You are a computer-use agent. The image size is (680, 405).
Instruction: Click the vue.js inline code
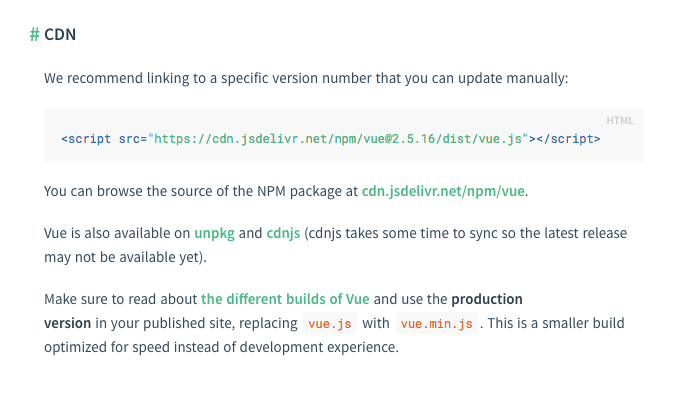coord(328,324)
